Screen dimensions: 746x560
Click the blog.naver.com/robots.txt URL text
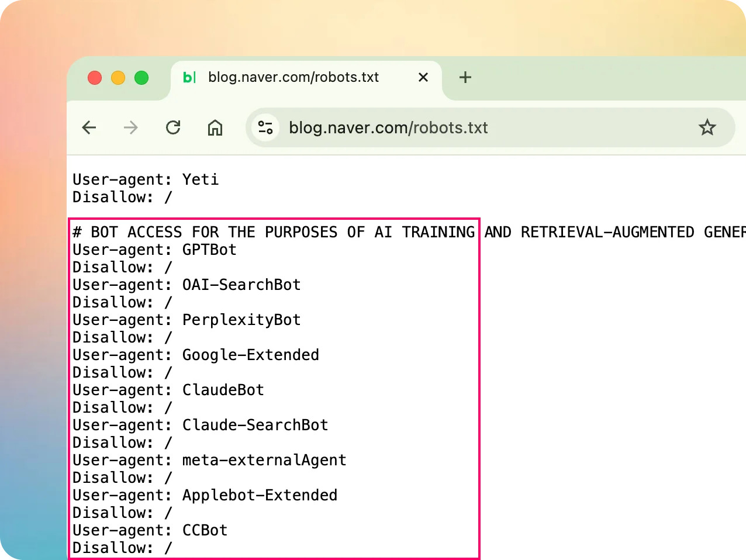pos(388,127)
